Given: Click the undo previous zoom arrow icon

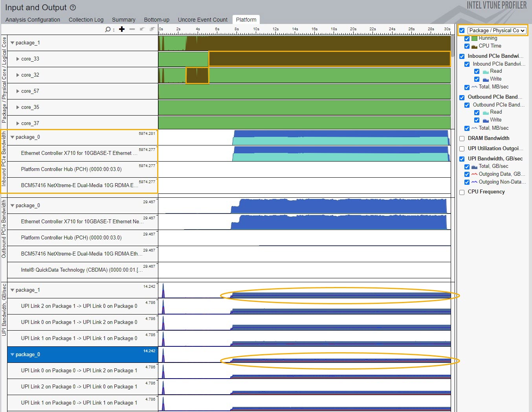Looking at the screenshot, I should pos(142,29).
